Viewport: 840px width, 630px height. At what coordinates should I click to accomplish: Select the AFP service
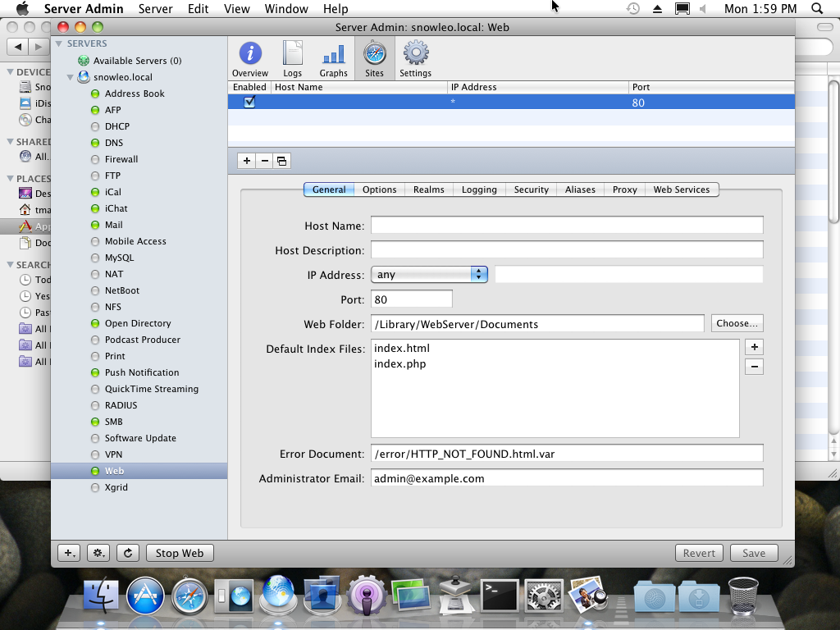112,110
